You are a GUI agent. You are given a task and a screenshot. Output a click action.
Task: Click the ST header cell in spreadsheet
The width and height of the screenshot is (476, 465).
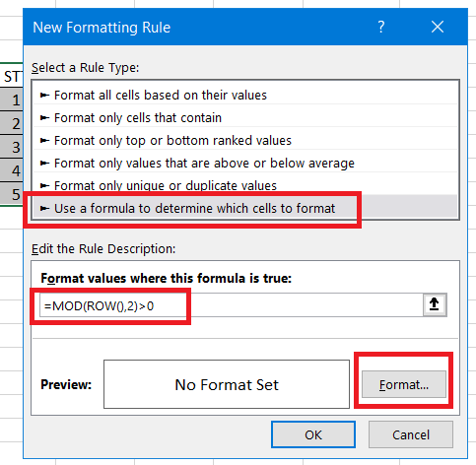point(12,76)
